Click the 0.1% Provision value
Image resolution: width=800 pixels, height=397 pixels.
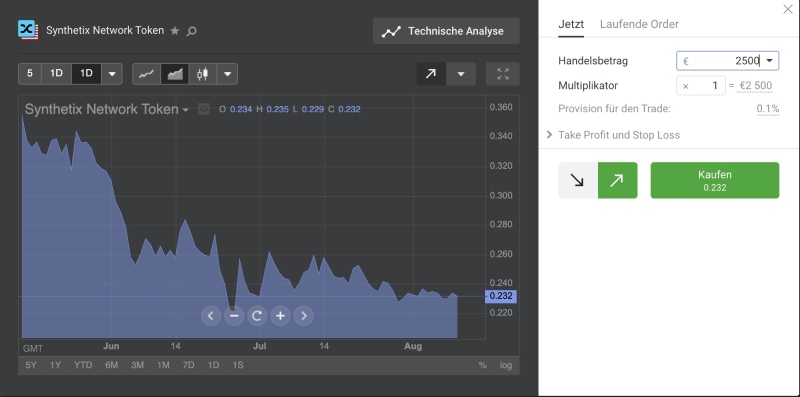[768, 109]
